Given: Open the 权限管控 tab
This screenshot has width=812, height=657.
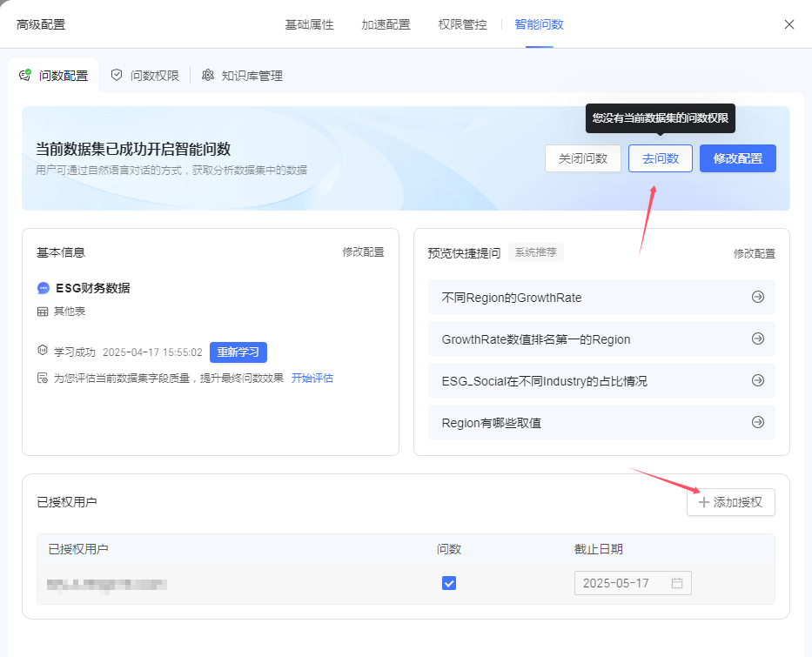Looking at the screenshot, I should 462,24.
